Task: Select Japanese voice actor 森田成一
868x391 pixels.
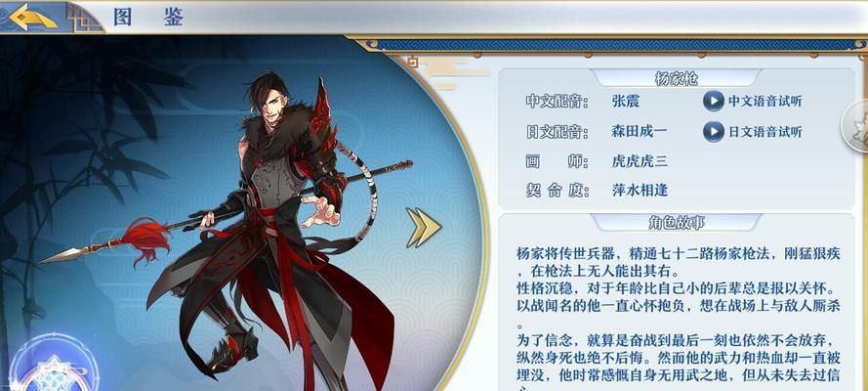Action: coord(640,132)
